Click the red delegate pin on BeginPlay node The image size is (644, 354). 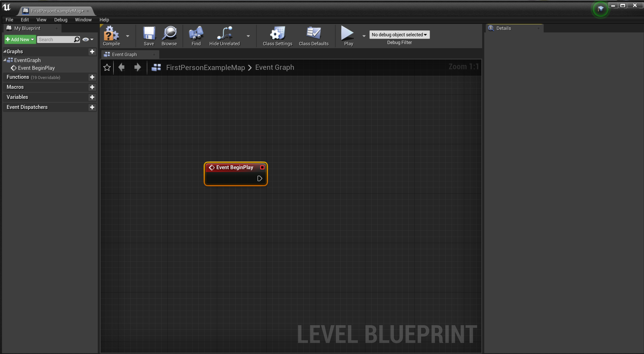[x=262, y=167]
